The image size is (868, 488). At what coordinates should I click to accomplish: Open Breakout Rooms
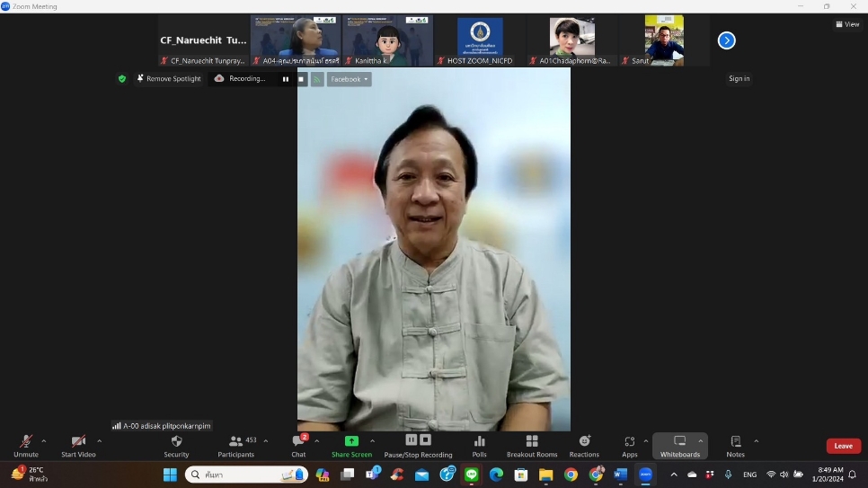(x=532, y=446)
